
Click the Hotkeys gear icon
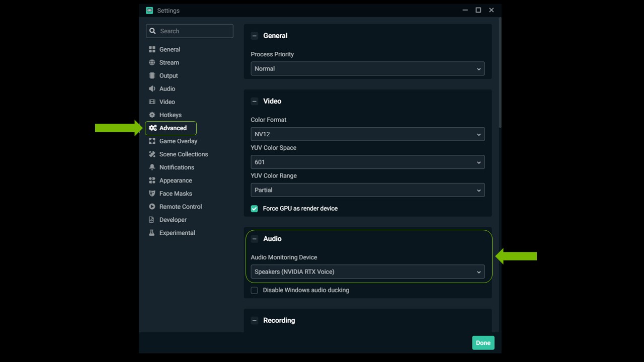pos(152,115)
